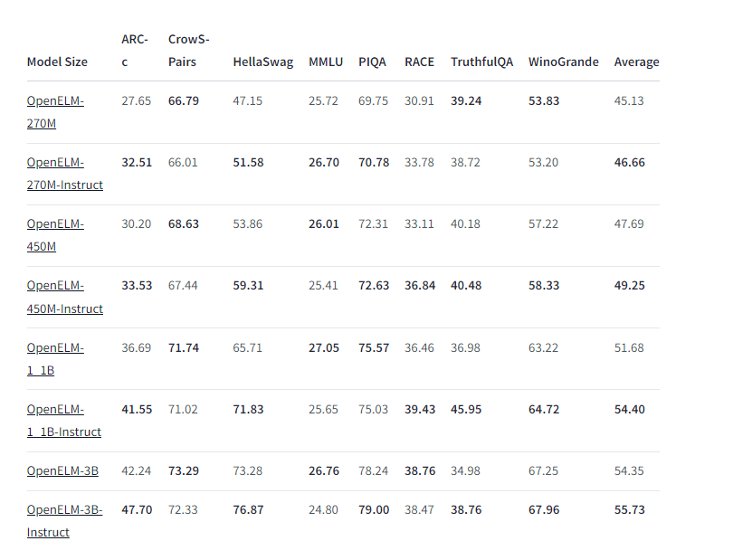Screen dimensions: 733x560
Task: Click the HellaSwag column header
Action: point(263,62)
